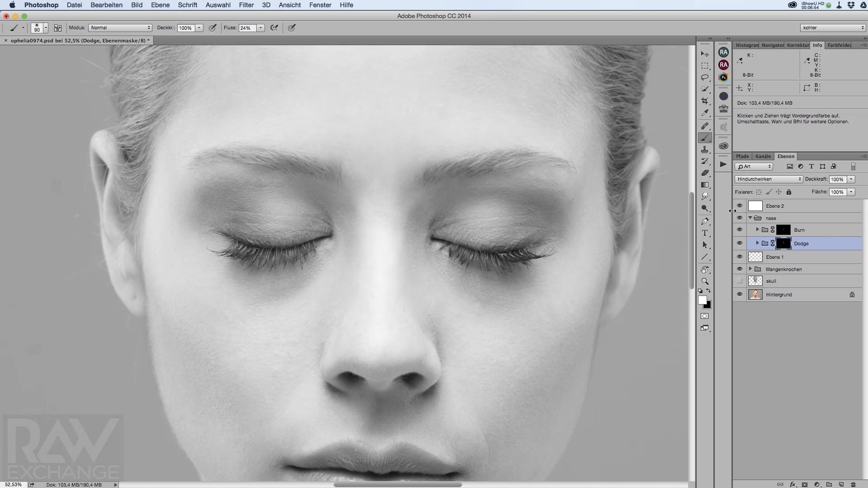This screenshot has height=488, width=868.
Task: Open the Auswahl menu
Action: (218, 5)
